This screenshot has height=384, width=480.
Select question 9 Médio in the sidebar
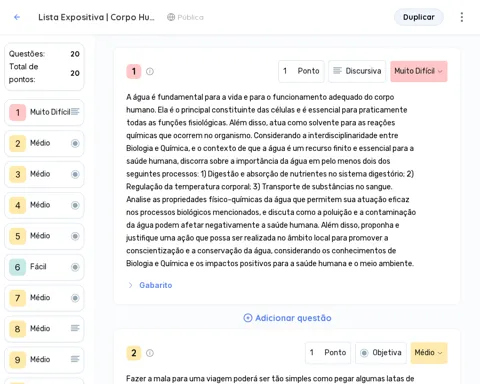pos(44,360)
